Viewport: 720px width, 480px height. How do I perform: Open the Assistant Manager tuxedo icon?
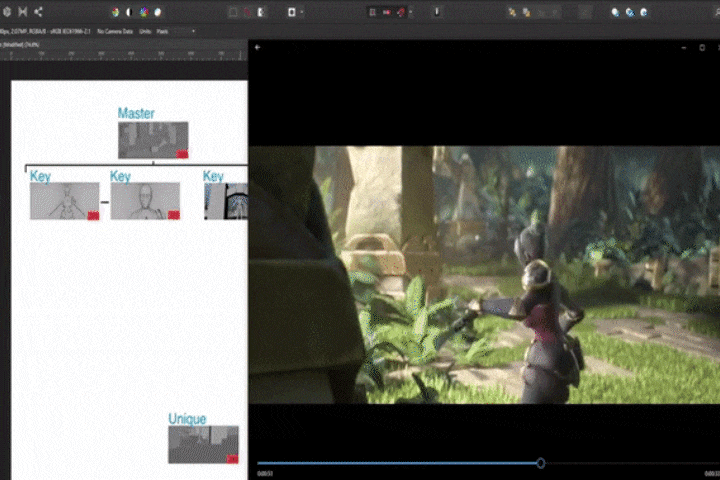[437, 12]
